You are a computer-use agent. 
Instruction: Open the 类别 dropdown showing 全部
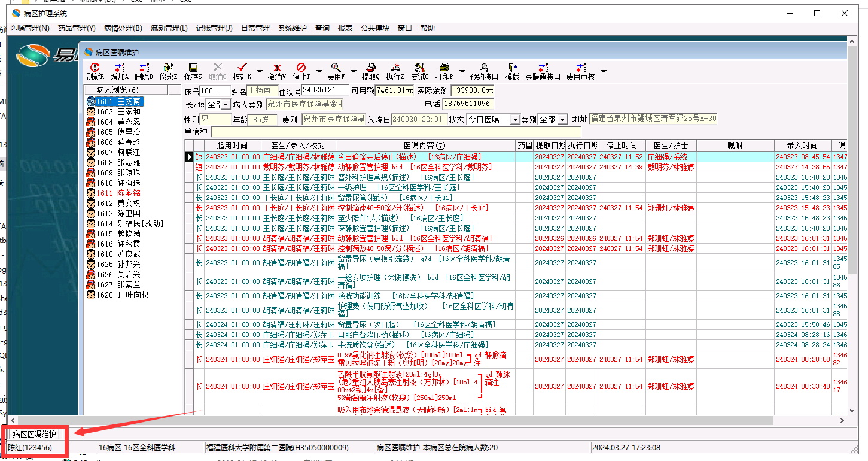pos(562,120)
